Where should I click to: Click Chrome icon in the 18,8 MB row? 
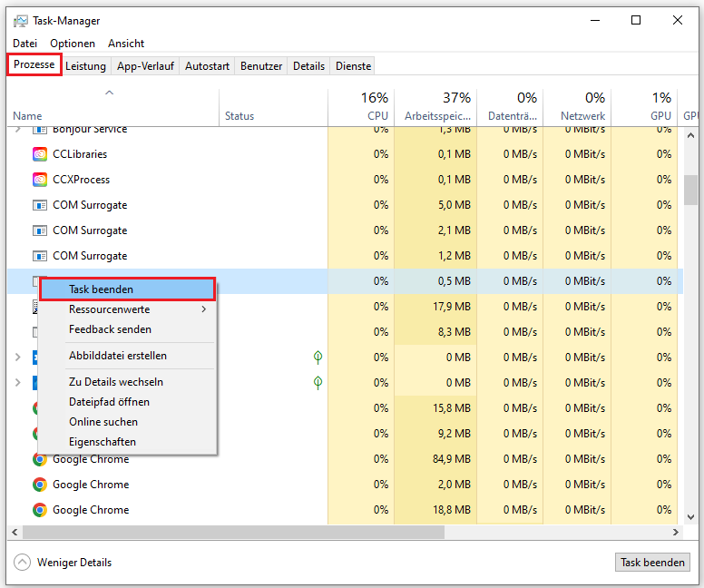tap(40, 510)
